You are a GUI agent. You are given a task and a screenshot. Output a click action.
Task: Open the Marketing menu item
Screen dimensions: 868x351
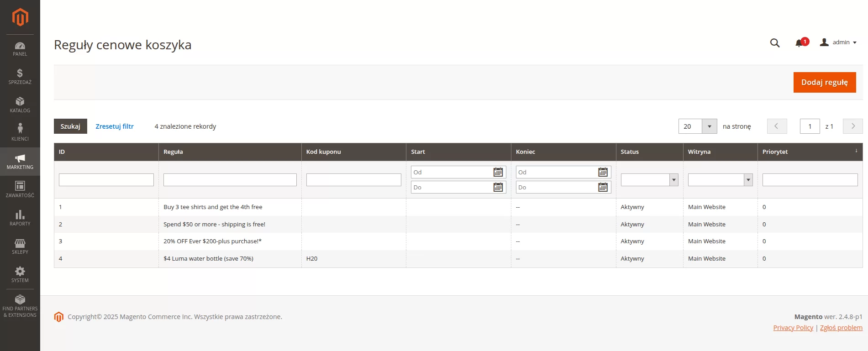point(20,162)
